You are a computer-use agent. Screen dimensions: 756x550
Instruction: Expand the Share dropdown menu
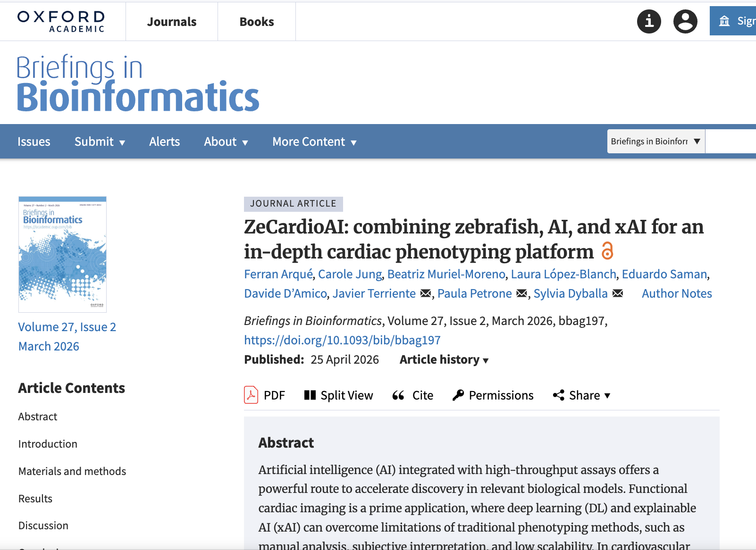tap(582, 395)
